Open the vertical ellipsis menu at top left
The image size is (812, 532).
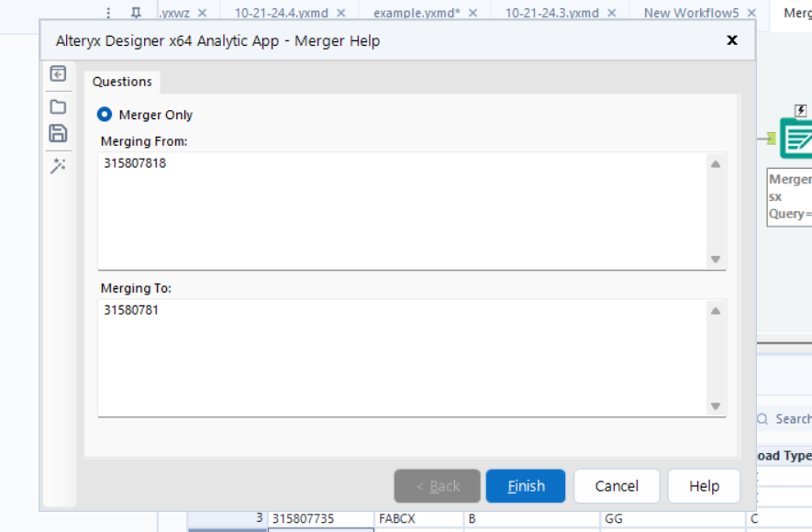(x=108, y=12)
